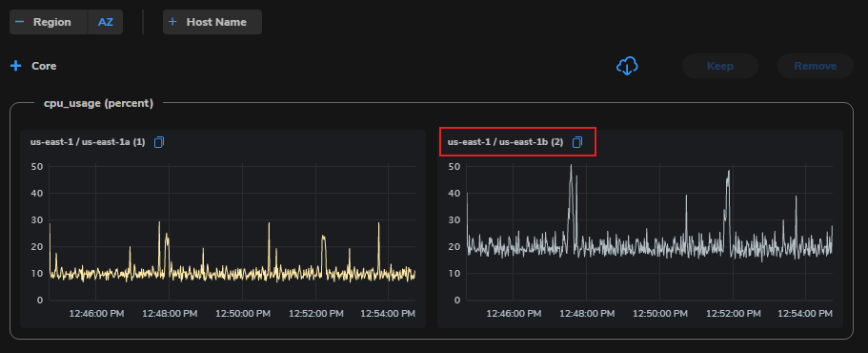This screenshot has width=868, height=353.
Task: Click the Core section label
Action: (x=44, y=66)
